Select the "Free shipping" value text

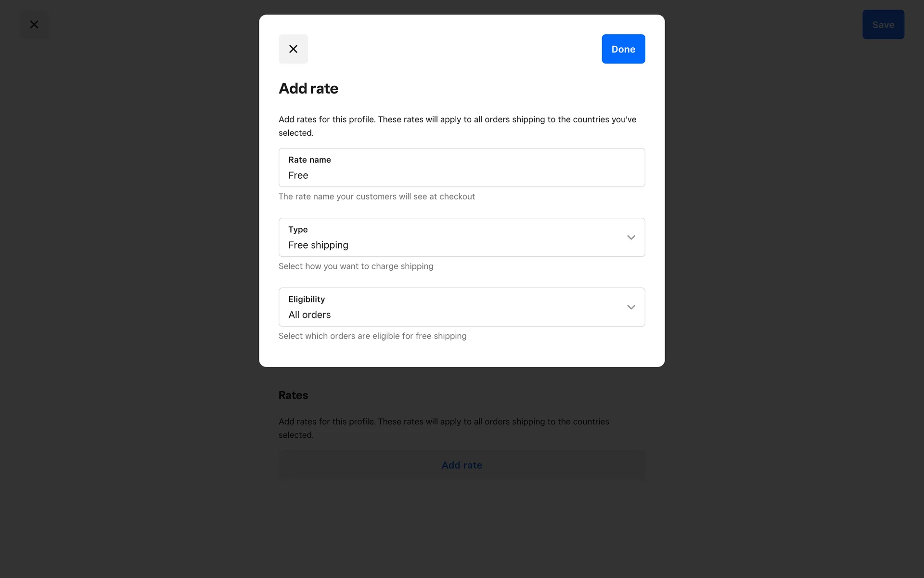[x=318, y=245]
